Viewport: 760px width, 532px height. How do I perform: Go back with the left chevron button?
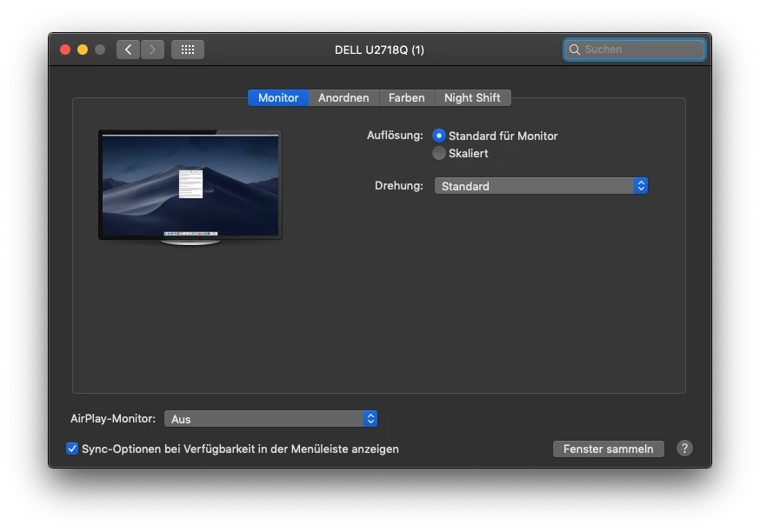[x=128, y=50]
